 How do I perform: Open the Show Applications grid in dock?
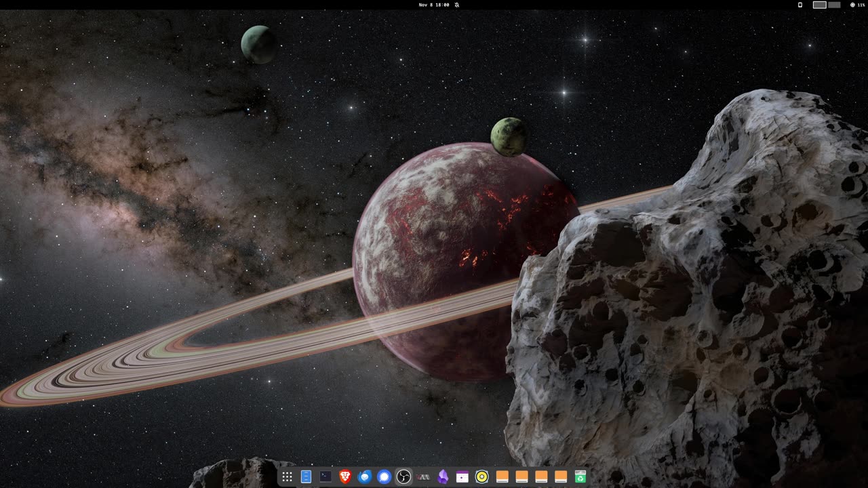tap(287, 477)
